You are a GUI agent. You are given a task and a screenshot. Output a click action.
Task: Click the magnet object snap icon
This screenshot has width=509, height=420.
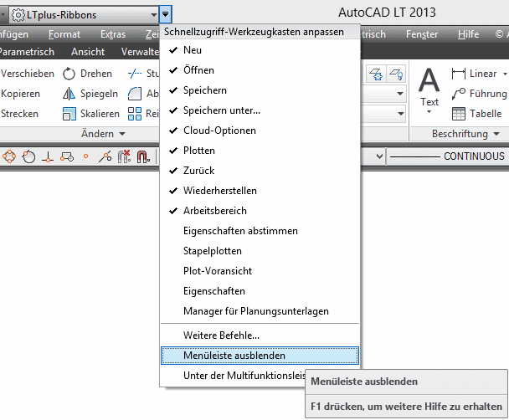pyautogui.click(x=141, y=156)
